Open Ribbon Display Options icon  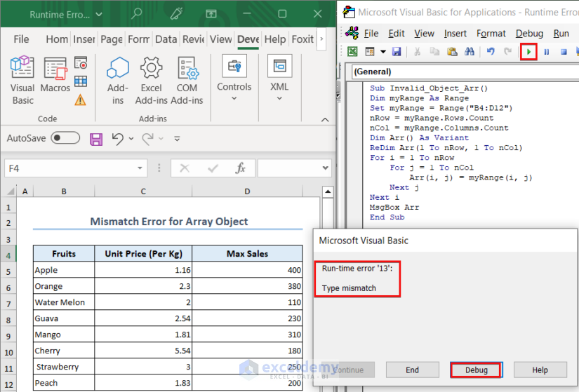(211, 13)
